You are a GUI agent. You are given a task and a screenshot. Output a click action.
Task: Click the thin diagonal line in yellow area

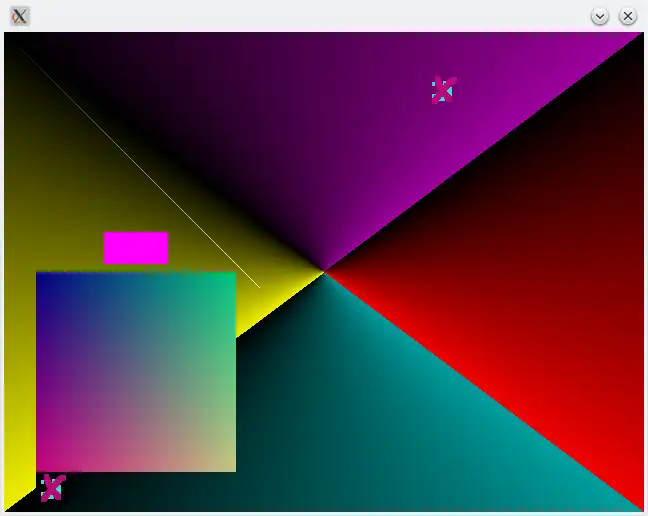[x=140, y=168]
